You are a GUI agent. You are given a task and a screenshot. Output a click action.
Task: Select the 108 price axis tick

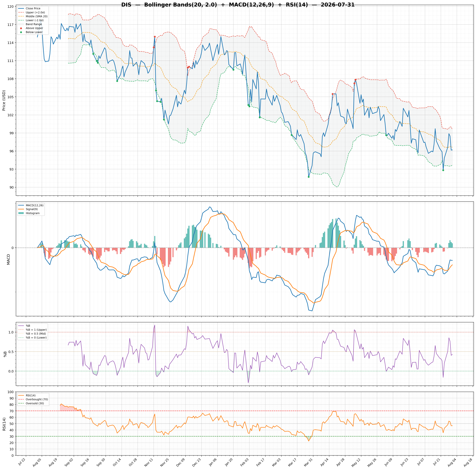pyautogui.click(x=10, y=79)
